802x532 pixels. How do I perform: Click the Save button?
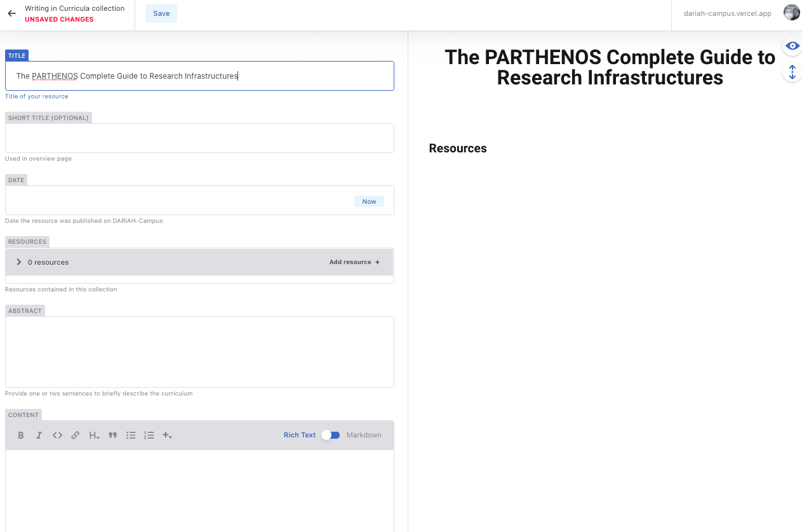coord(161,13)
